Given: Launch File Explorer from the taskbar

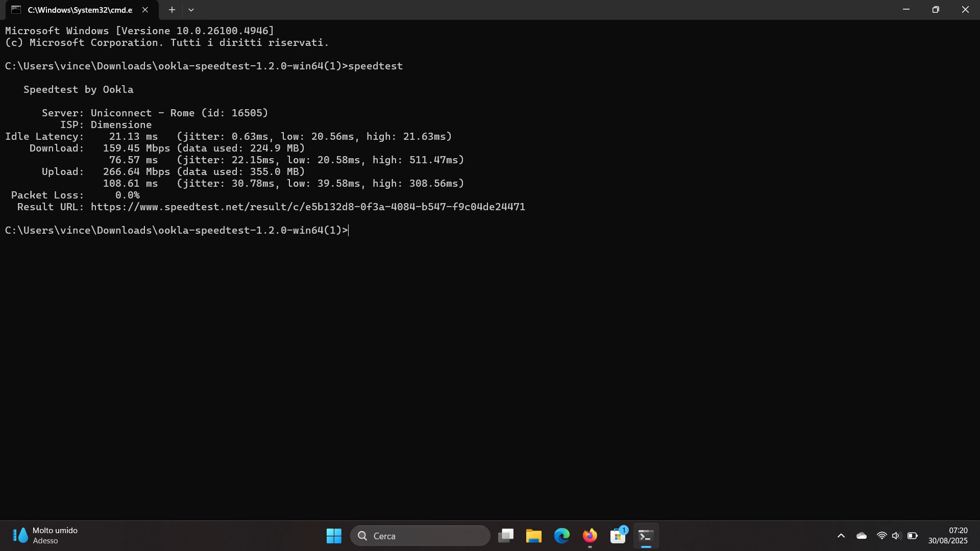Looking at the screenshot, I should point(533,536).
